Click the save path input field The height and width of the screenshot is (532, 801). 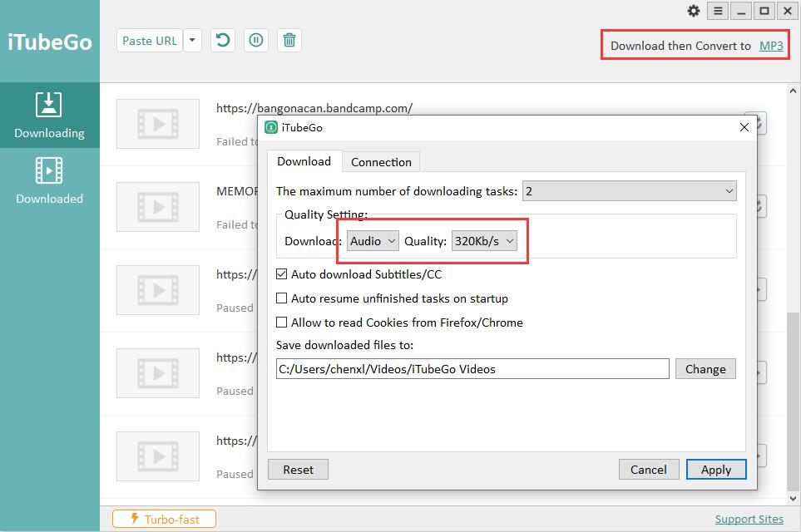[472, 368]
